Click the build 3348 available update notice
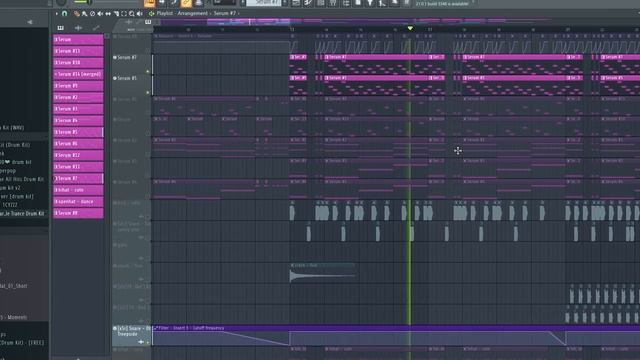This screenshot has width=640, height=360. pyautogui.click(x=442, y=4)
